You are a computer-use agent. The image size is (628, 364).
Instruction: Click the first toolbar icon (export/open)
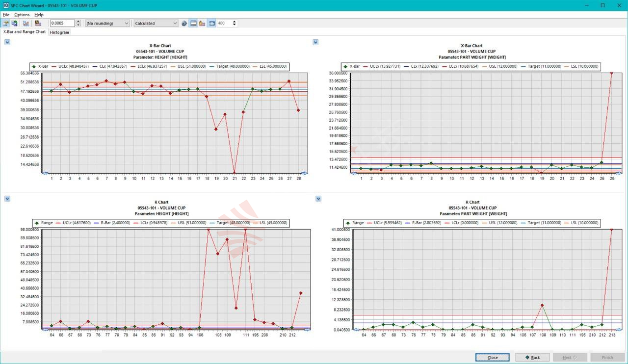(x=5, y=23)
